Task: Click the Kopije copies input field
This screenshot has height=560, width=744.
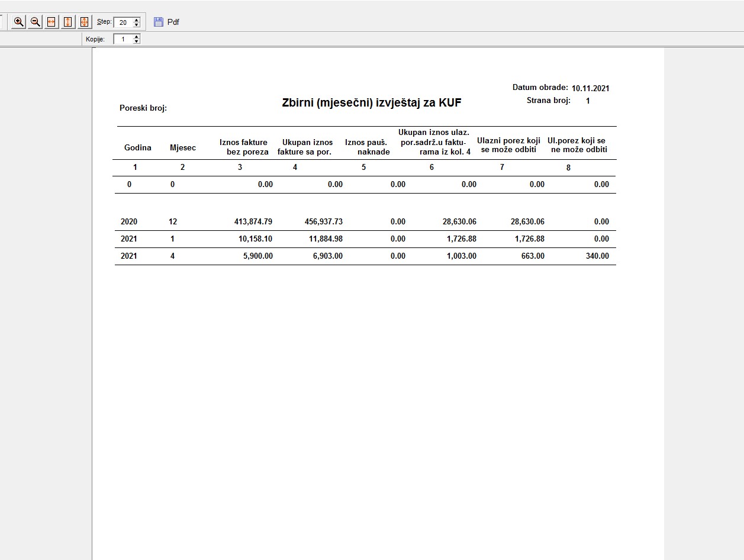Action: [123, 39]
